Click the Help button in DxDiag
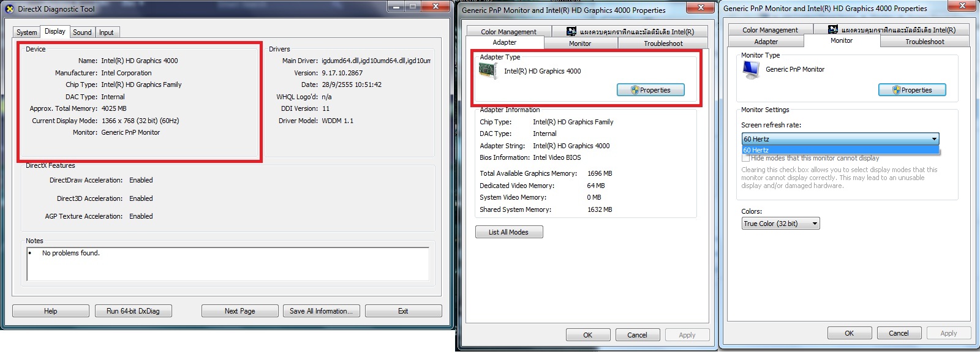Viewport: 980px width, 354px height. (51, 311)
